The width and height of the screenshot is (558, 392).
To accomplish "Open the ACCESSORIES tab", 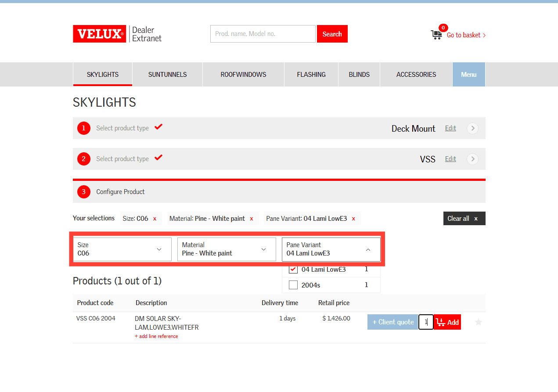I will click(x=416, y=75).
